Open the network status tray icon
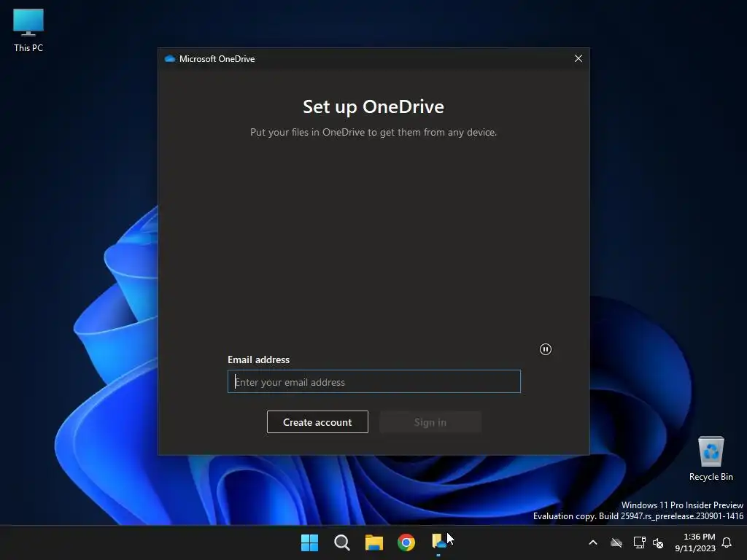 point(639,542)
